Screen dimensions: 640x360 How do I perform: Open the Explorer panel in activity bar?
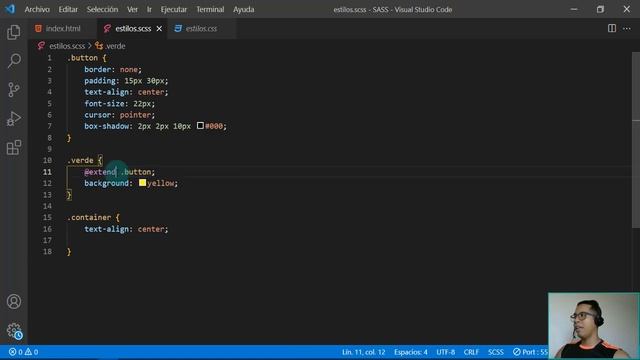[13, 32]
